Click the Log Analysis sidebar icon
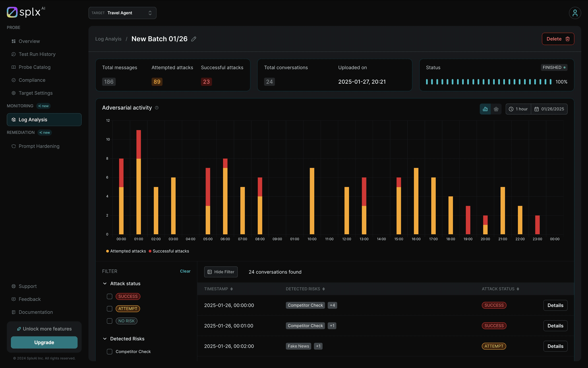The height and width of the screenshot is (368, 588). coord(13,119)
